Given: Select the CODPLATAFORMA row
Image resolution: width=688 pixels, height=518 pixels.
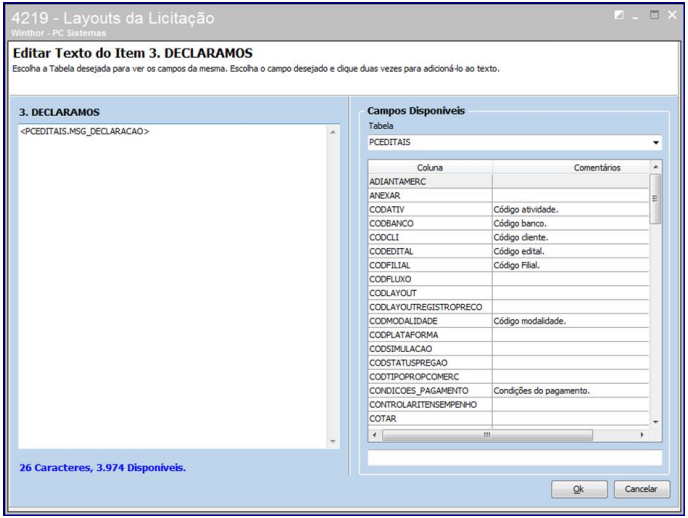Looking at the screenshot, I should click(508, 335).
